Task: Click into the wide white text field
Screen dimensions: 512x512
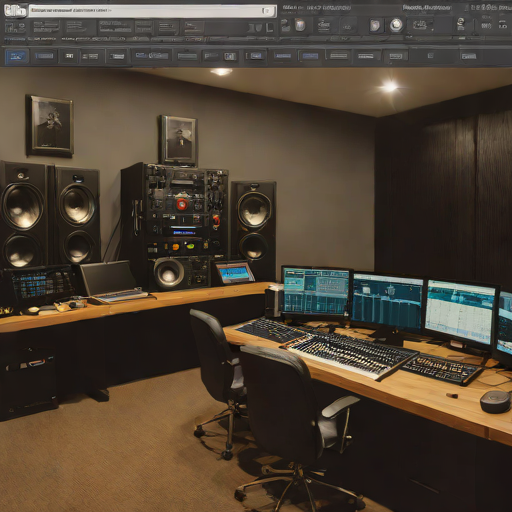Action: (152, 11)
